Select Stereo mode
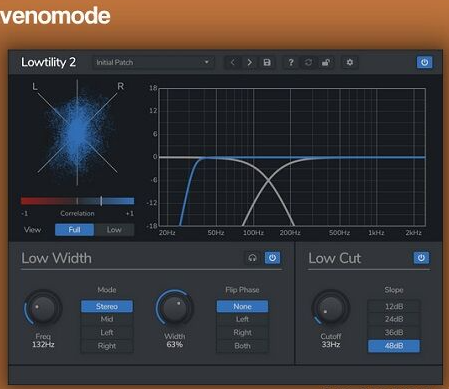449x389 pixels. coord(107,306)
